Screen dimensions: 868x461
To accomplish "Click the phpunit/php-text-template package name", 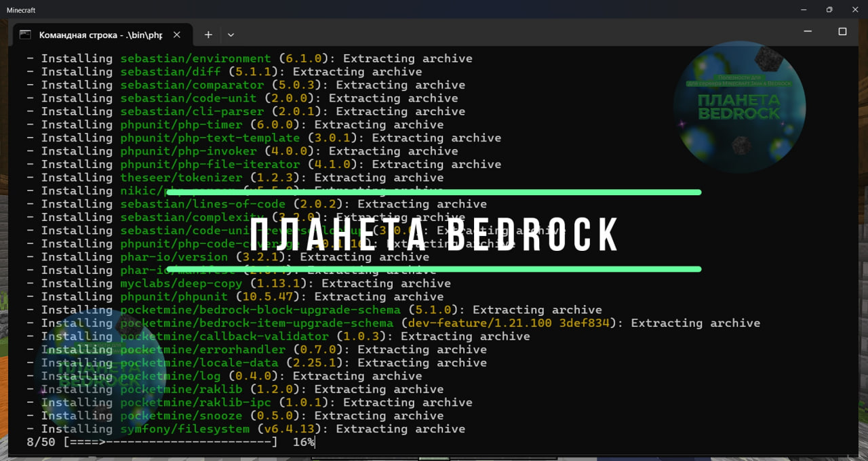I will point(210,138).
